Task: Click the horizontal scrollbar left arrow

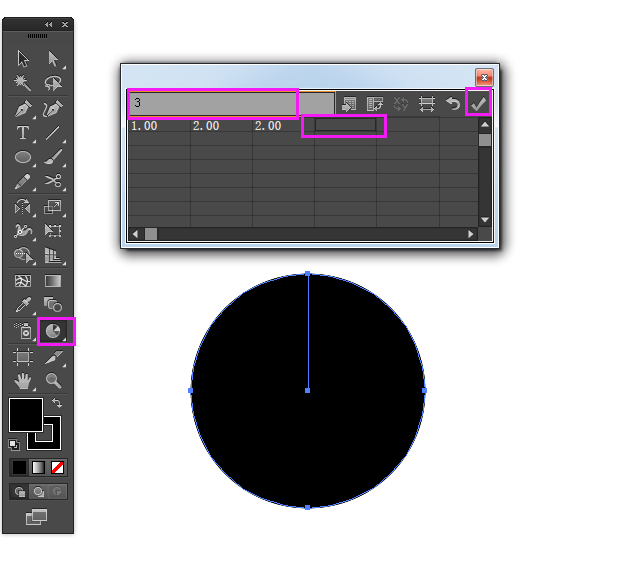Action: [135, 234]
